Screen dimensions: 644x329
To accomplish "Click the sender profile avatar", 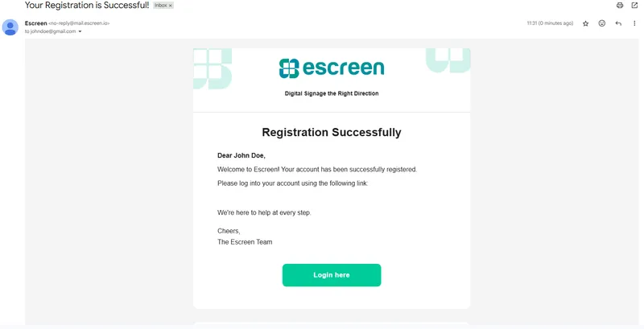I will coord(10,27).
